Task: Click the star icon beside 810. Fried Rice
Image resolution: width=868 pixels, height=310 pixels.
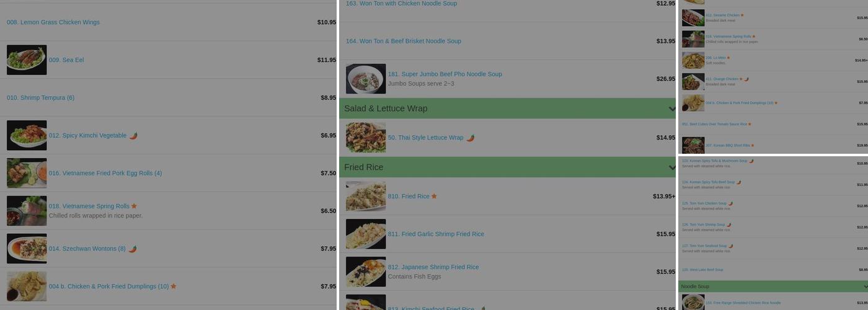Action: pyautogui.click(x=434, y=197)
